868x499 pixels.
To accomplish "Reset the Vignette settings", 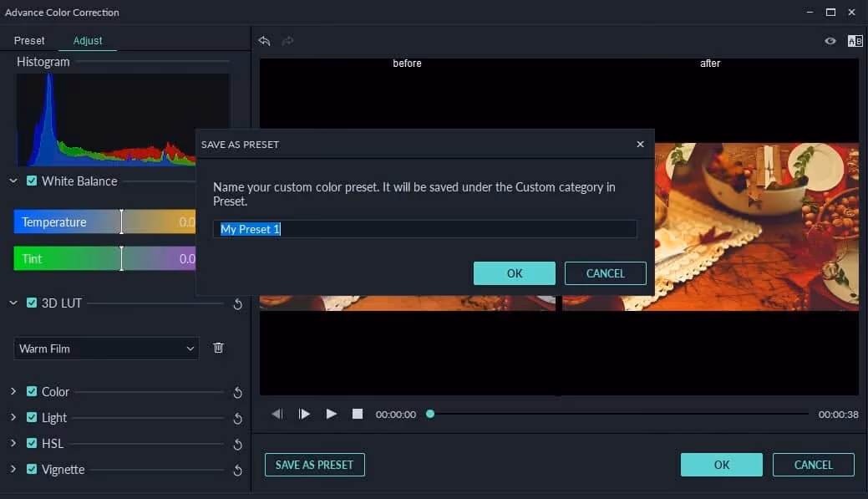I will pyautogui.click(x=237, y=470).
